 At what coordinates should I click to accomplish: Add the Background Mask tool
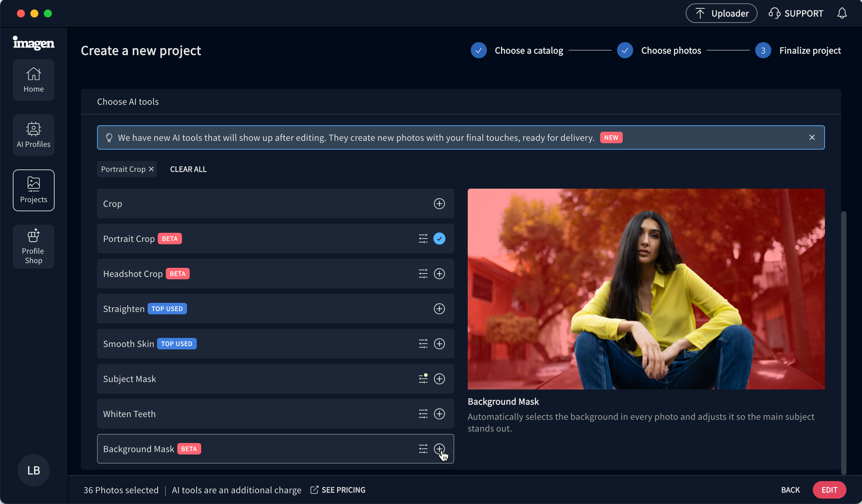[x=439, y=449]
